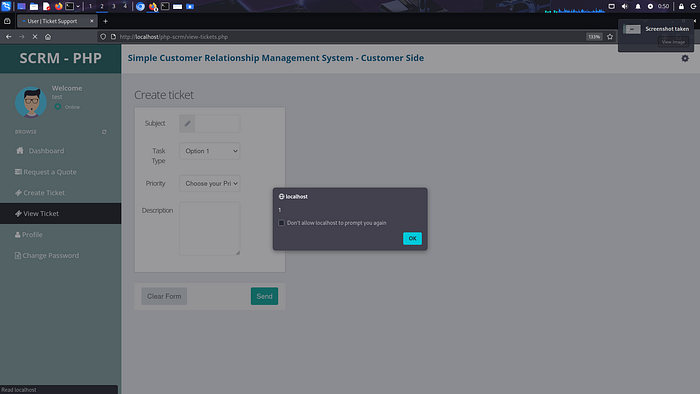Click the Clear Form button
The width and height of the screenshot is (700, 394).
164,296
